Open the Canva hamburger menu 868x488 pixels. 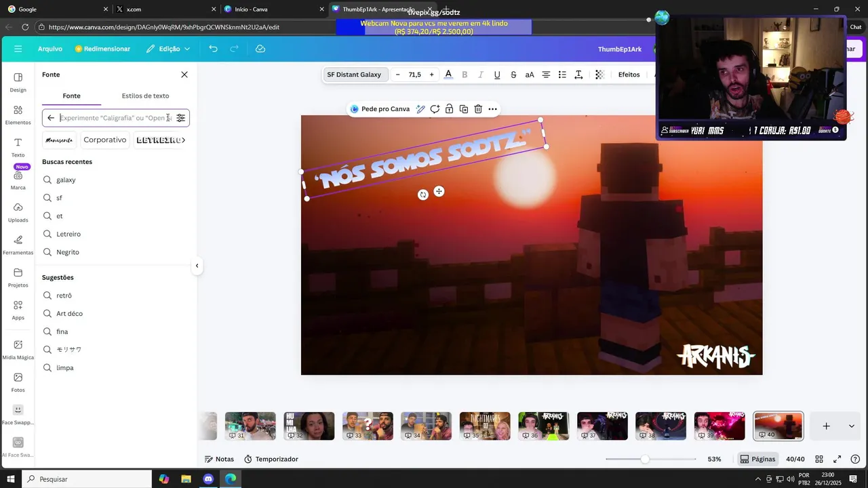18,49
